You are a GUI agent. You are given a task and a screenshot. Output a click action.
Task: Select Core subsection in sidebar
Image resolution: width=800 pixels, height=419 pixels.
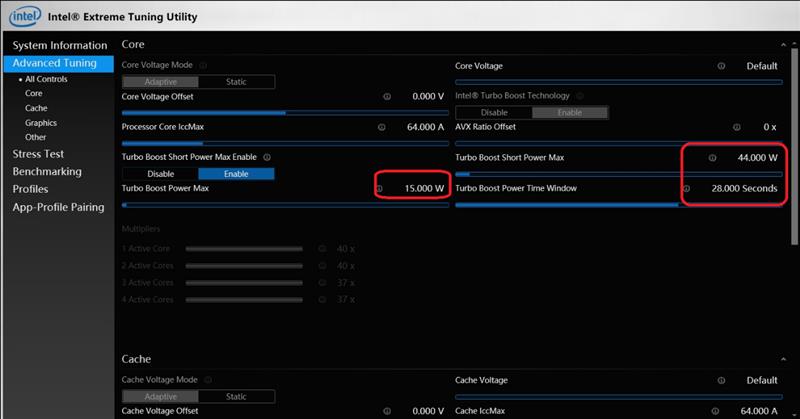[34, 93]
